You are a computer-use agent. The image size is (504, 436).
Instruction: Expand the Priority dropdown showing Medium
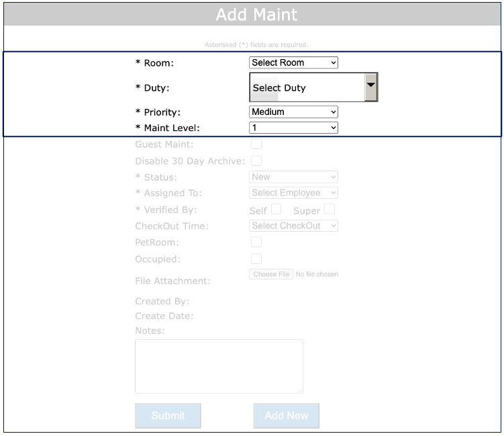[x=293, y=112]
